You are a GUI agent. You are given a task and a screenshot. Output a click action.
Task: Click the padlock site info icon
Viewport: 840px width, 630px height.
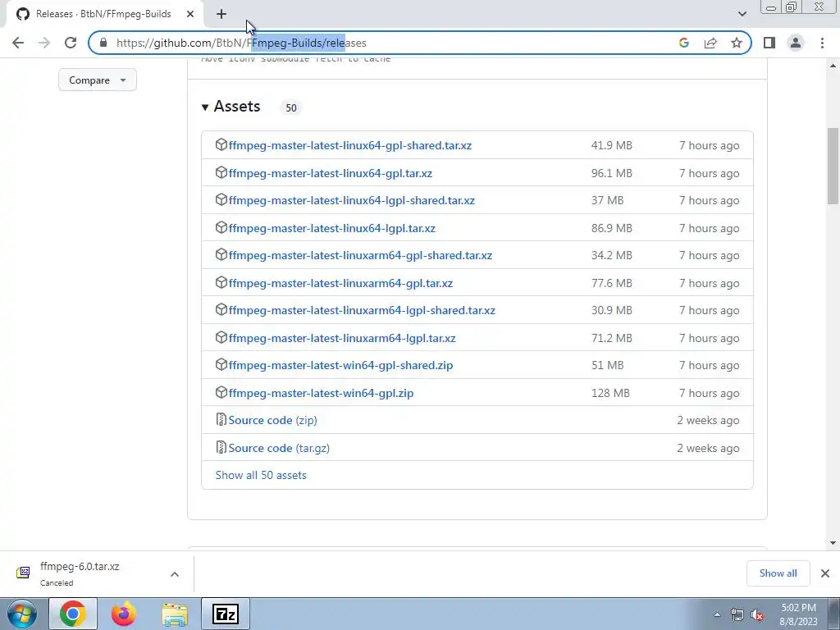point(103,43)
